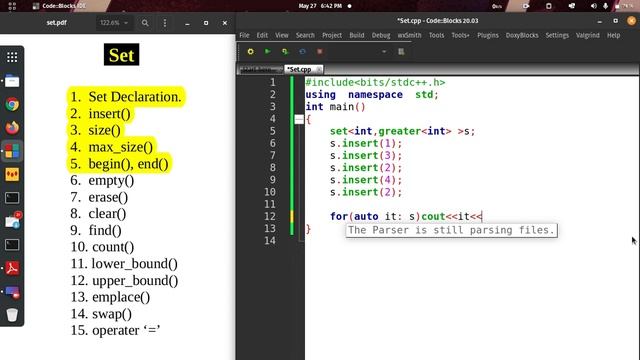Click 'The Parser is still parsing files.' tooltip

[451, 230]
